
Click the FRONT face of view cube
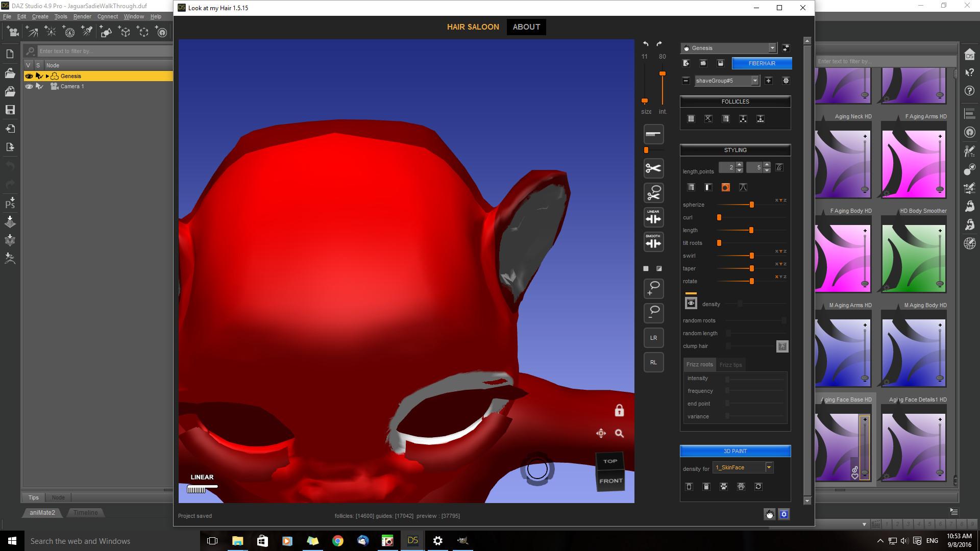coord(610,481)
